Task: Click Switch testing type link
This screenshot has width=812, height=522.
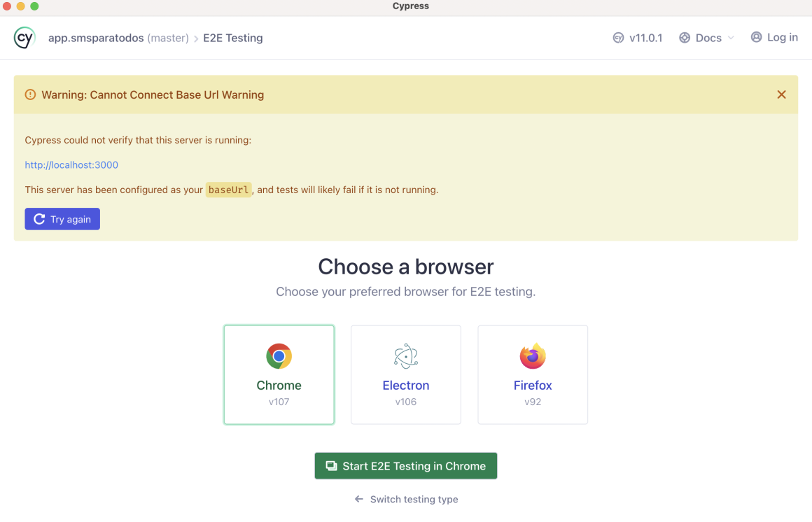Action: pos(406,499)
